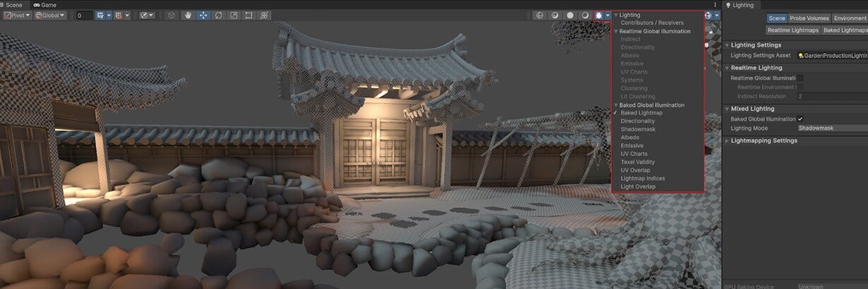Screen dimensions: 868x289
Task: Click the cube icon left of Hand tool
Action: tap(171, 15)
